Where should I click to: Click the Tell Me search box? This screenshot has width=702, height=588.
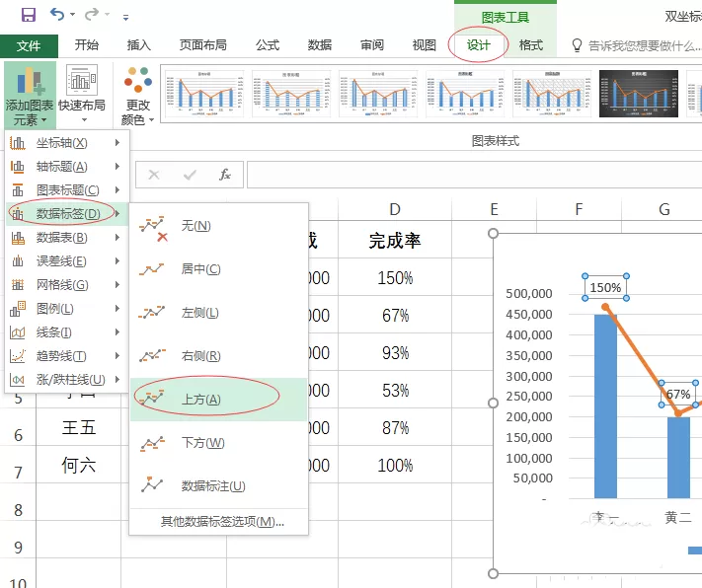click(636, 45)
